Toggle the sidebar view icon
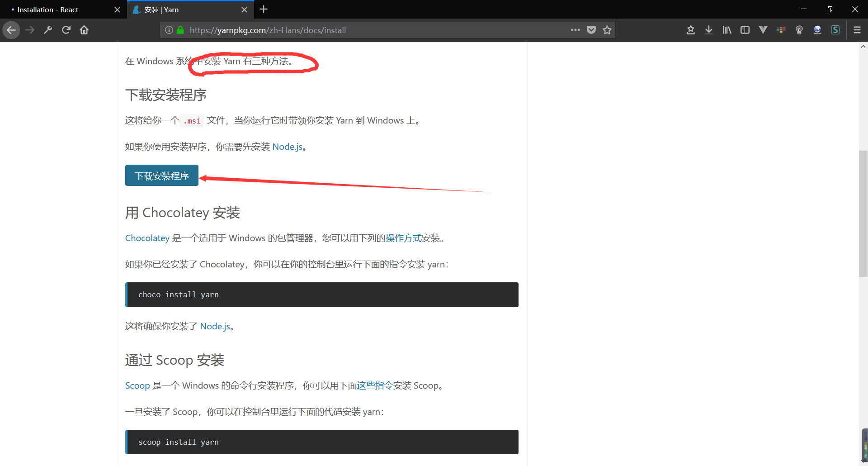868x466 pixels. 745,30
